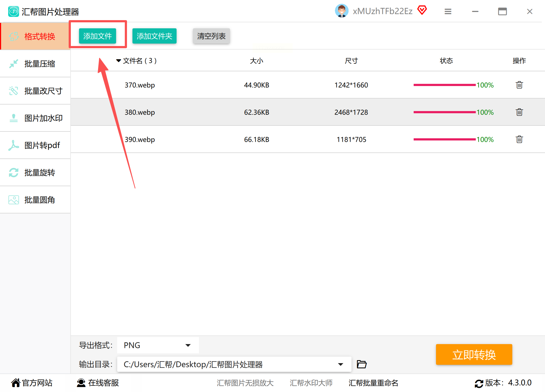Expand the export format PNG dropdown
The height and width of the screenshot is (392, 545).
[188, 345]
